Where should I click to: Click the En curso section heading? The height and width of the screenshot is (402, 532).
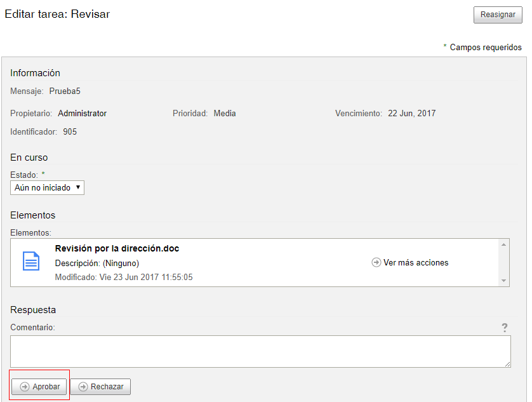pos(29,157)
